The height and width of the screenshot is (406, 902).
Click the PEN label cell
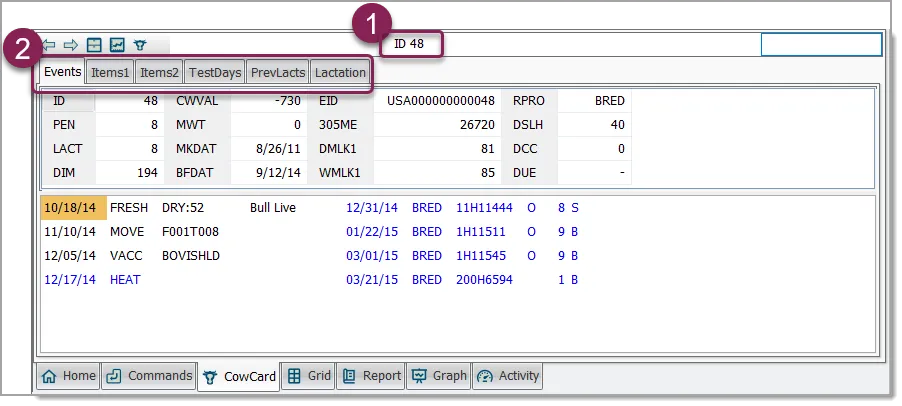[69, 125]
